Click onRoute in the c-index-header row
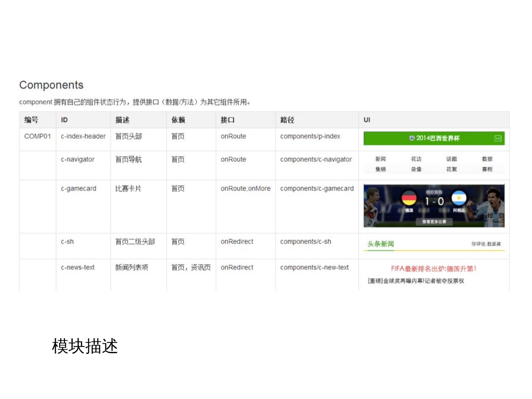This screenshot has height=399, width=532. (x=233, y=136)
